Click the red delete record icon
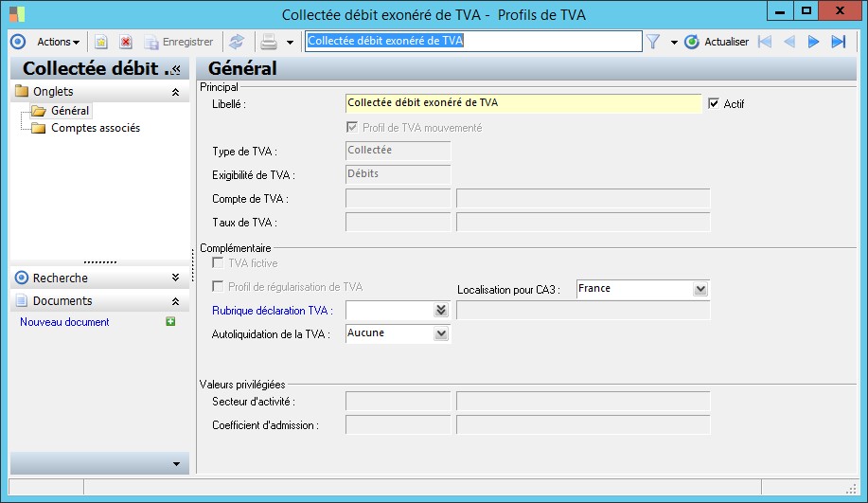868x503 pixels. (x=126, y=42)
